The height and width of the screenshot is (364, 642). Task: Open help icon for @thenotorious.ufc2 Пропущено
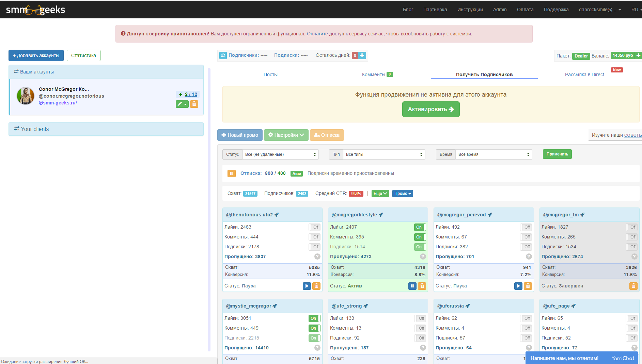[x=317, y=257]
